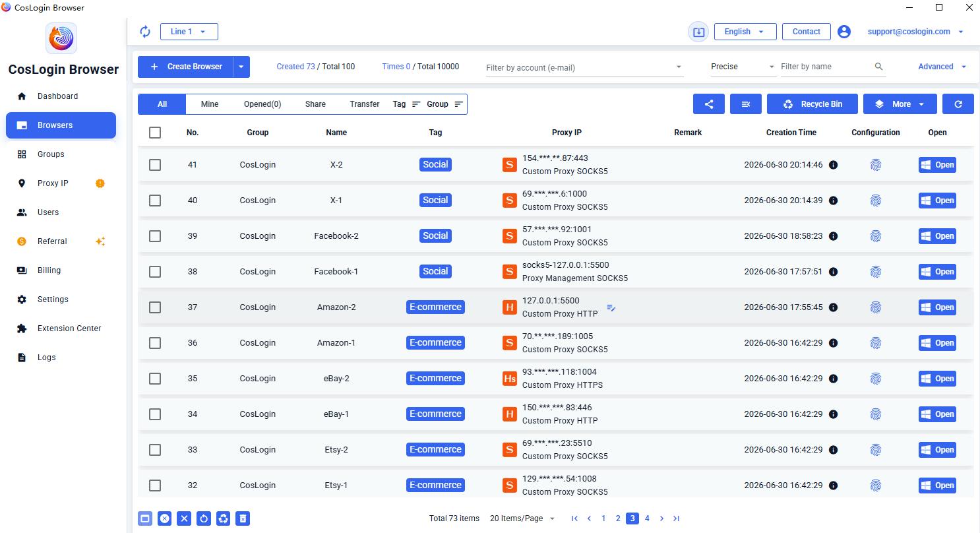Open the Etsy-1 browser profile
This screenshot has width=980, height=533.
click(937, 486)
